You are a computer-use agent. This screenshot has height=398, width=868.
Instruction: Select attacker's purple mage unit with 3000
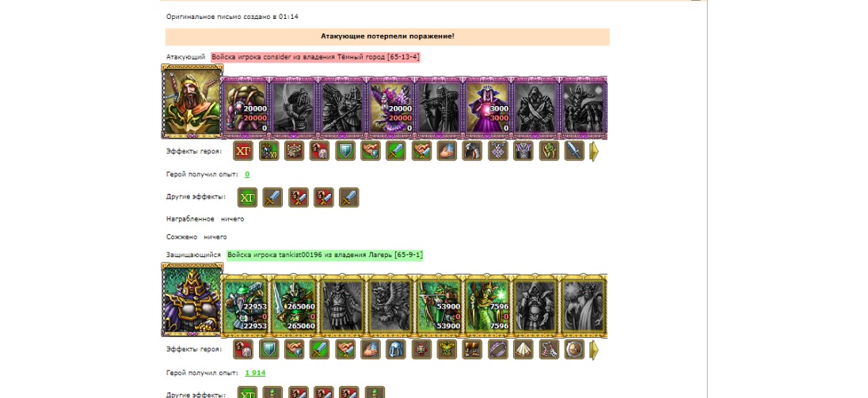click(x=487, y=108)
